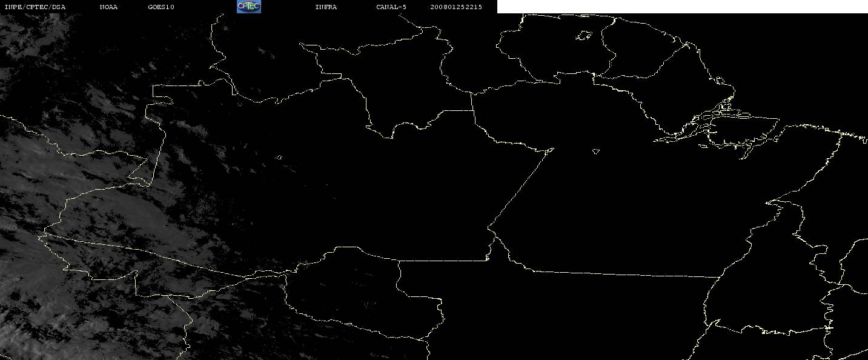Click the INFRA label in the header
This screenshot has height=360, width=868.
pyautogui.click(x=326, y=7)
